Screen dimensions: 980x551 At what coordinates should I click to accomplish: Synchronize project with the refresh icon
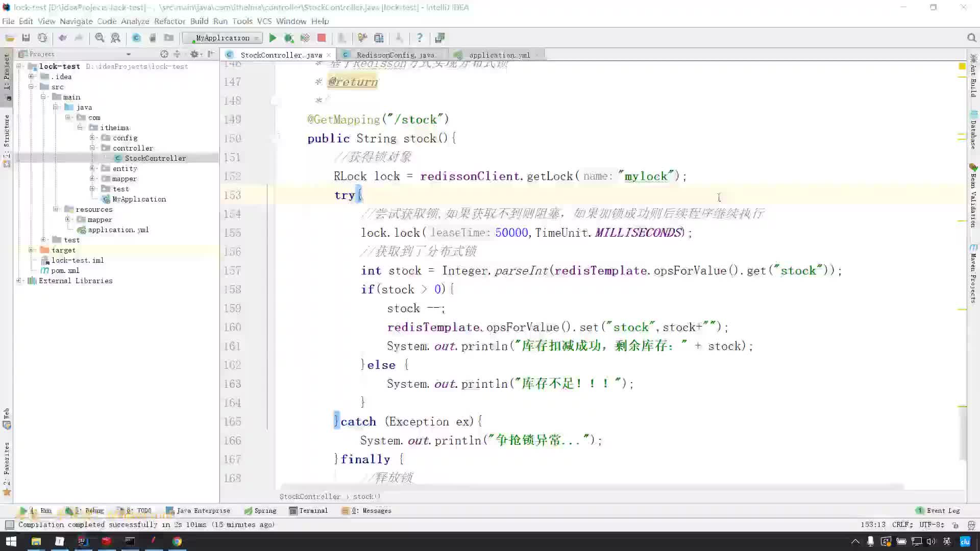(42, 38)
